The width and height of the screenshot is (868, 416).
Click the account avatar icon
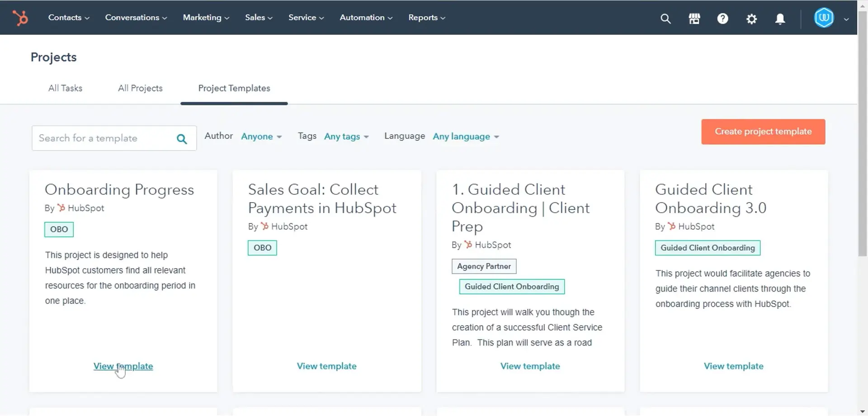tap(824, 18)
